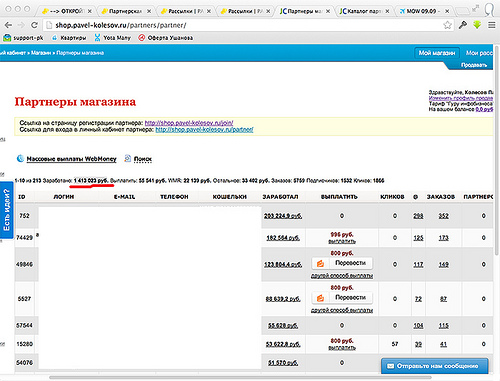
Task: Click the green download arrow extension icon
Action: tap(477, 25)
